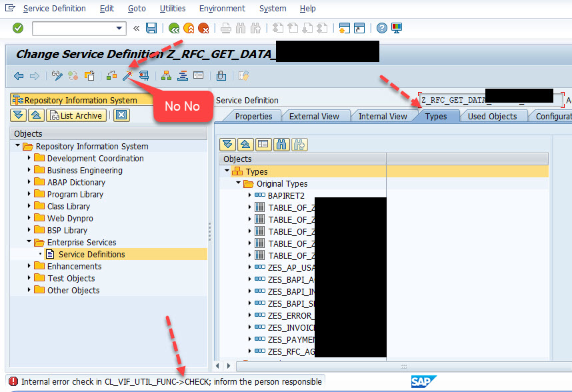Click the Customize Local Layout monitor icon
The height and width of the screenshot is (392, 572).
click(x=397, y=28)
